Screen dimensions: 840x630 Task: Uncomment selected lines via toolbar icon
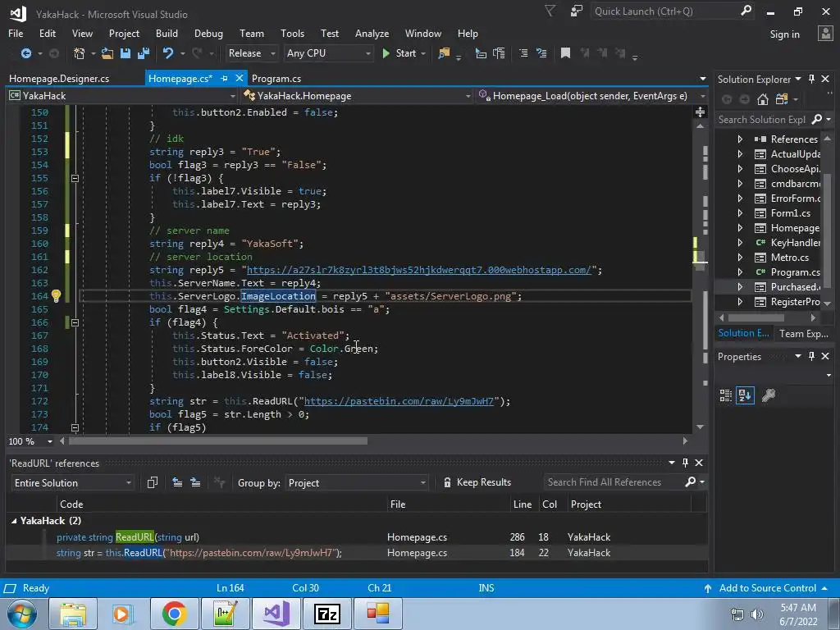(541, 53)
